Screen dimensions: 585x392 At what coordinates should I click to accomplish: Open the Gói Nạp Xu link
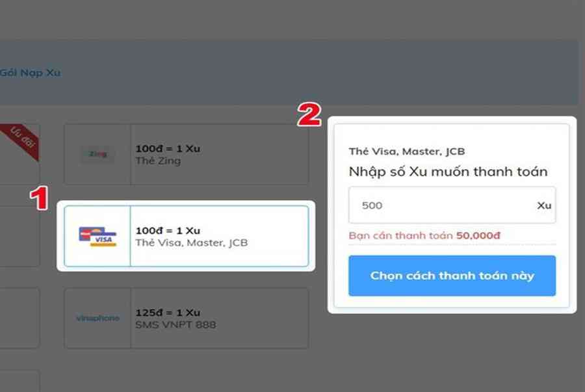point(30,73)
